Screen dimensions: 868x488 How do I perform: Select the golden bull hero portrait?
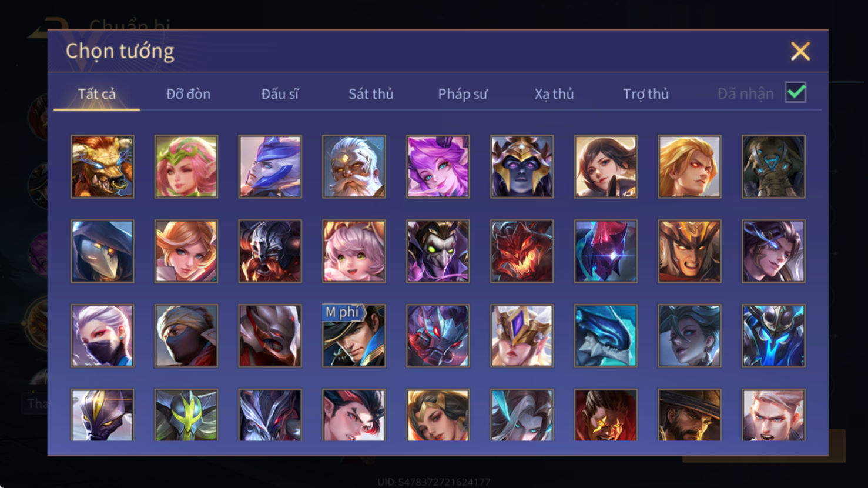pyautogui.click(x=102, y=166)
